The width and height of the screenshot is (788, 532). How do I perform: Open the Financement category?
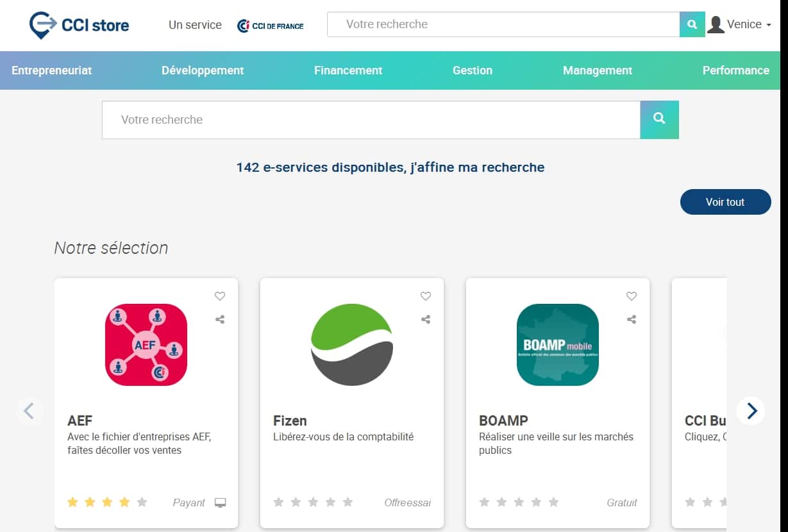348,71
